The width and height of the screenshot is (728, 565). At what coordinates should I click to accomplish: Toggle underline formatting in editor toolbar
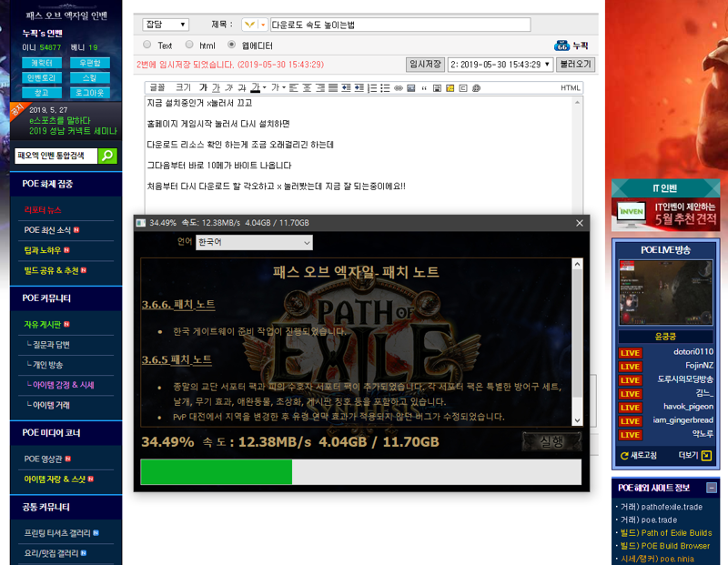click(216, 87)
